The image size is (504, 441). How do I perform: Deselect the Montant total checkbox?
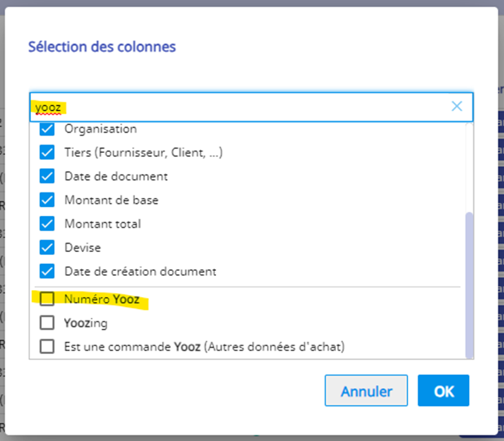47,224
